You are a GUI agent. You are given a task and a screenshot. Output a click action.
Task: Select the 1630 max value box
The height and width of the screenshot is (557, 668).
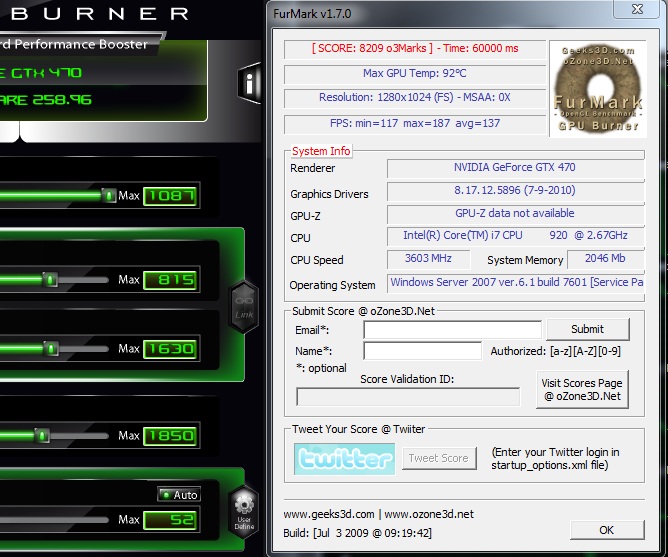pos(170,349)
